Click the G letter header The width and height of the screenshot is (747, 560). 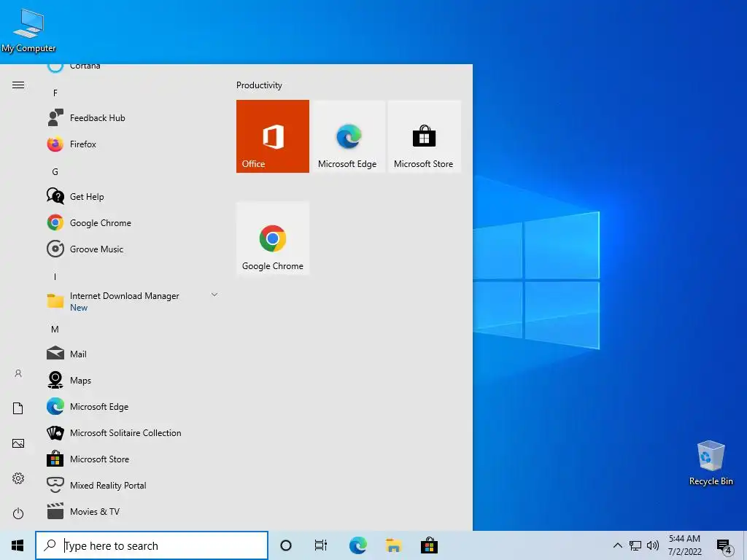(55, 171)
